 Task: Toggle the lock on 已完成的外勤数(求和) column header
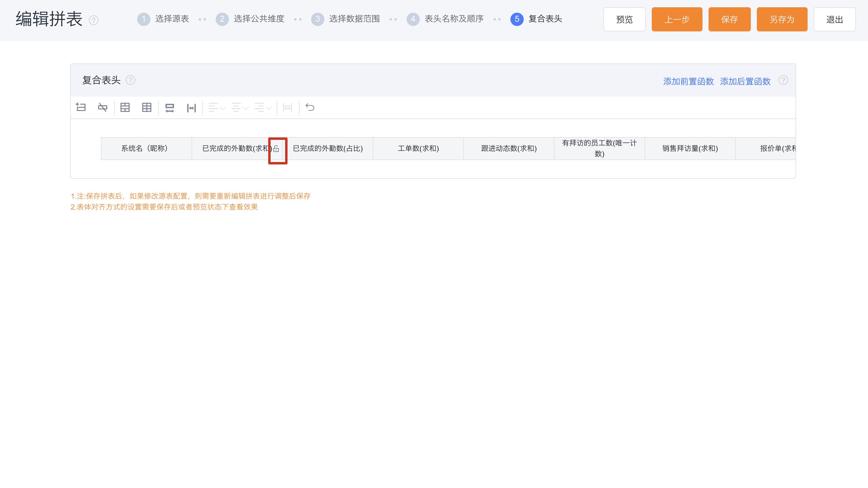277,149
